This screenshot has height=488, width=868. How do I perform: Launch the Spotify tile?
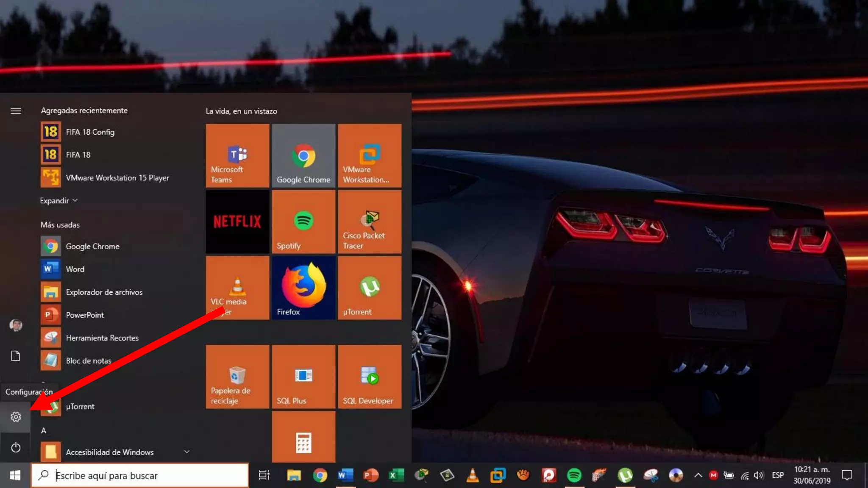(x=303, y=222)
